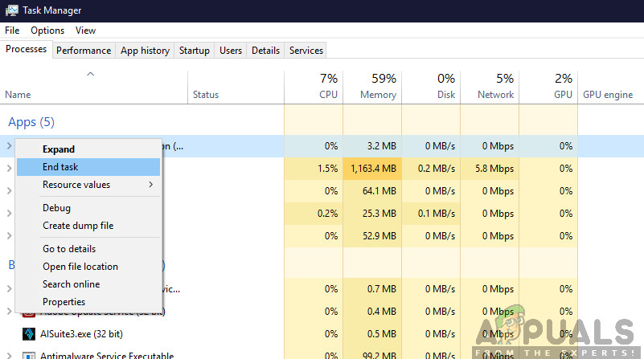Click the sort arrow above Name column

[90, 74]
